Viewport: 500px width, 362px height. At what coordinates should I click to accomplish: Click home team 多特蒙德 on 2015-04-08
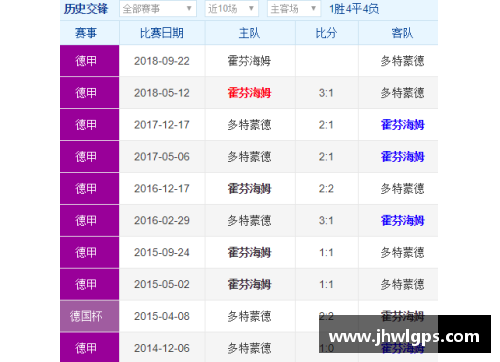(x=249, y=316)
